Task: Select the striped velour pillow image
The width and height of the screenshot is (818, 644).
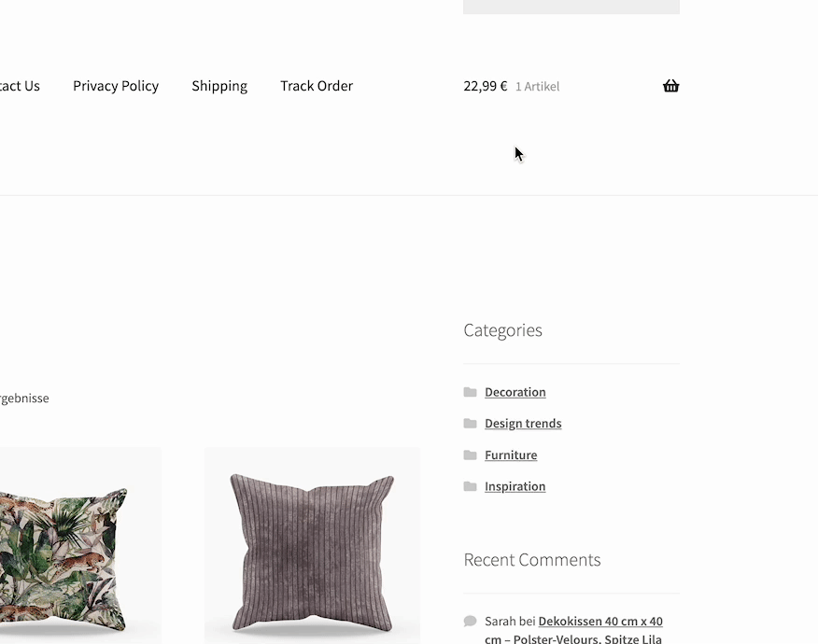Action: [312, 545]
